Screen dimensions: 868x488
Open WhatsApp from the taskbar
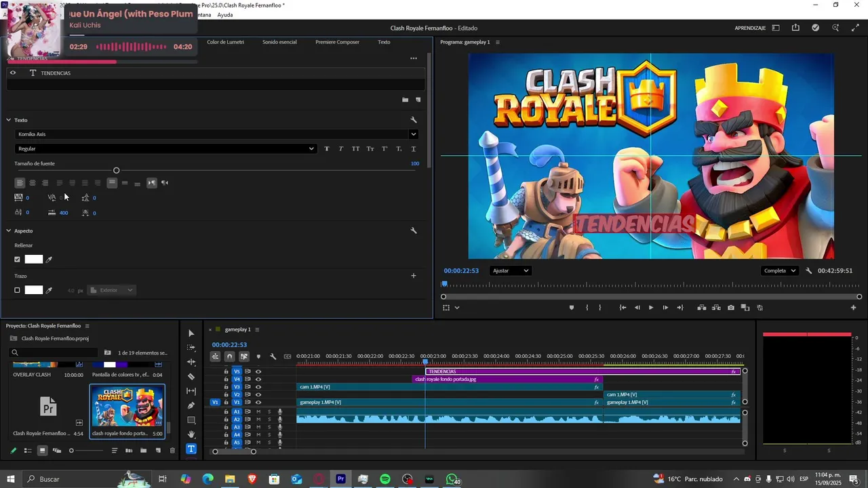[452, 479]
